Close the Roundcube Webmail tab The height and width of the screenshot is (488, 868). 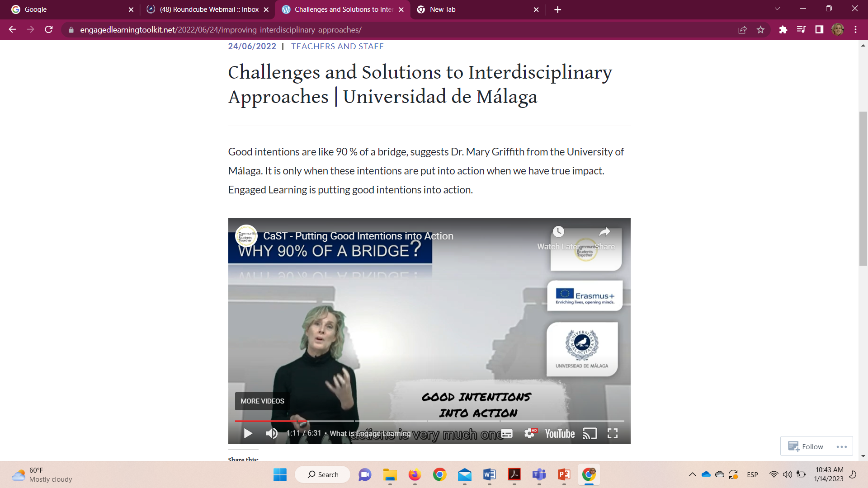pyautogui.click(x=266, y=9)
